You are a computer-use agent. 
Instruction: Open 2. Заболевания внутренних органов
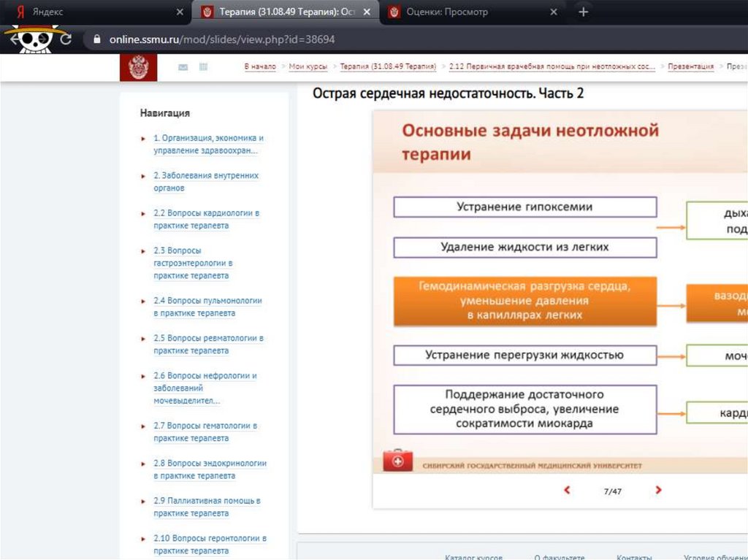click(x=206, y=182)
